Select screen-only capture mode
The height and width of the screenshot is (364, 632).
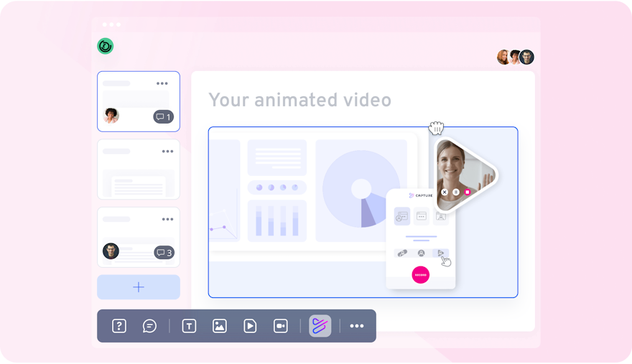(x=422, y=217)
